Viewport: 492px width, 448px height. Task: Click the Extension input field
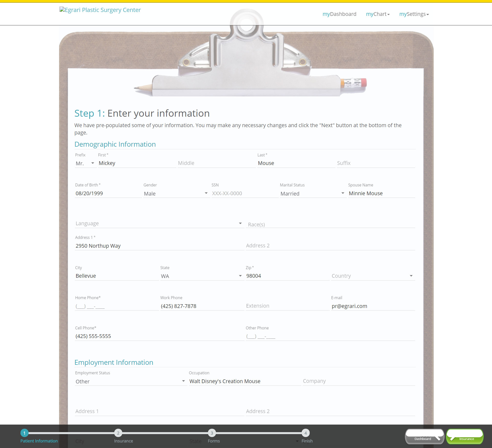[x=287, y=306]
